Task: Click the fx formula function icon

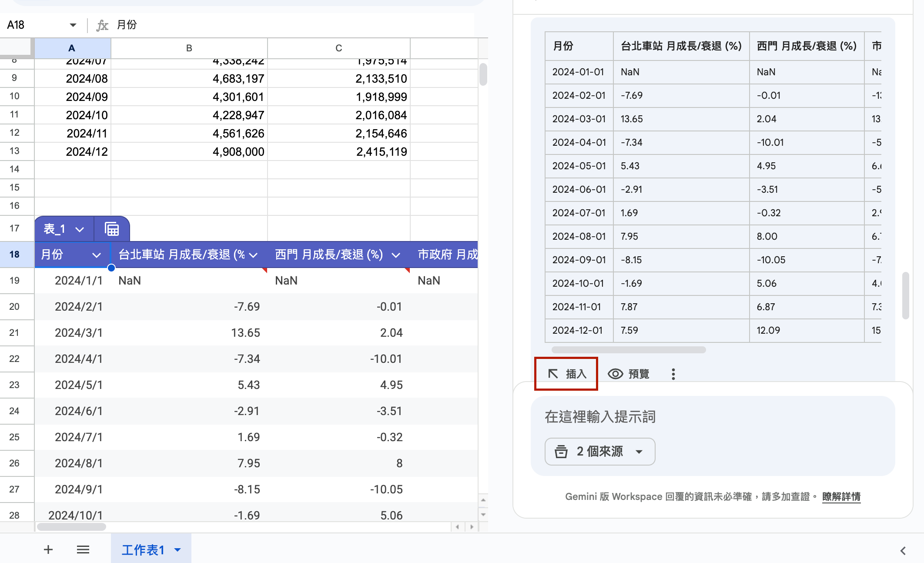Action: 102,25
